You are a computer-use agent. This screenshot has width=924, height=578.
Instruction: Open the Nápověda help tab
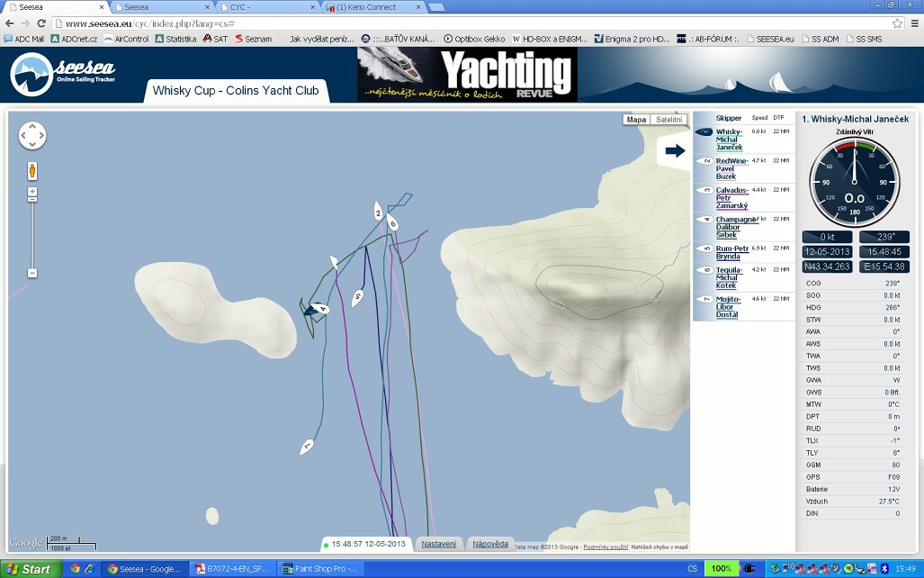490,544
